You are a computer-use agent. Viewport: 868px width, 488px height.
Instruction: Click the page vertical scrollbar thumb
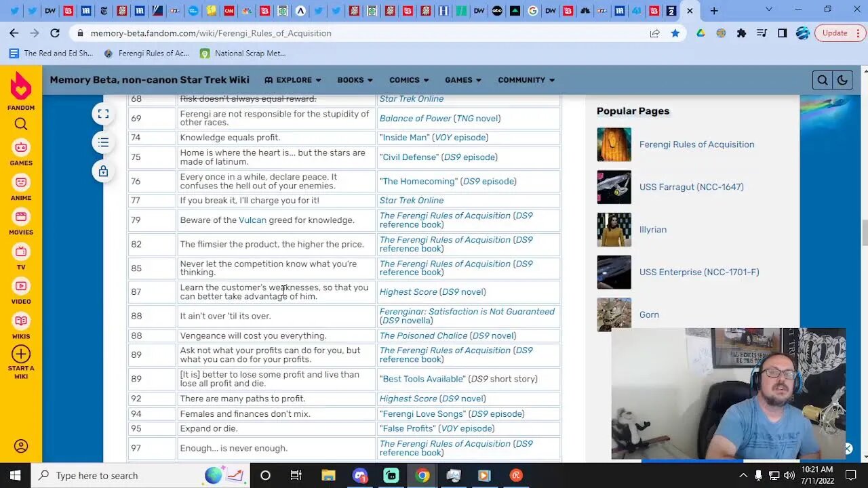click(864, 234)
